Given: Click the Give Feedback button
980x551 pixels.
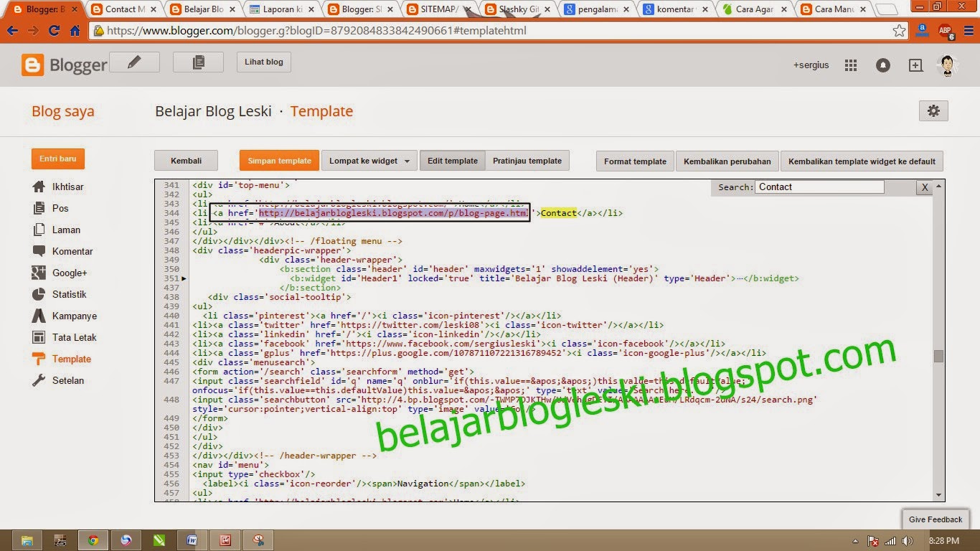Looking at the screenshot, I should 936,519.
